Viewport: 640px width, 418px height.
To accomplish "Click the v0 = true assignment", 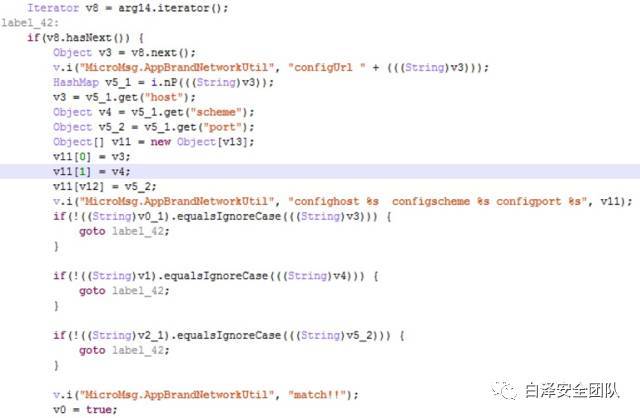I will pyautogui.click(x=85, y=409).
